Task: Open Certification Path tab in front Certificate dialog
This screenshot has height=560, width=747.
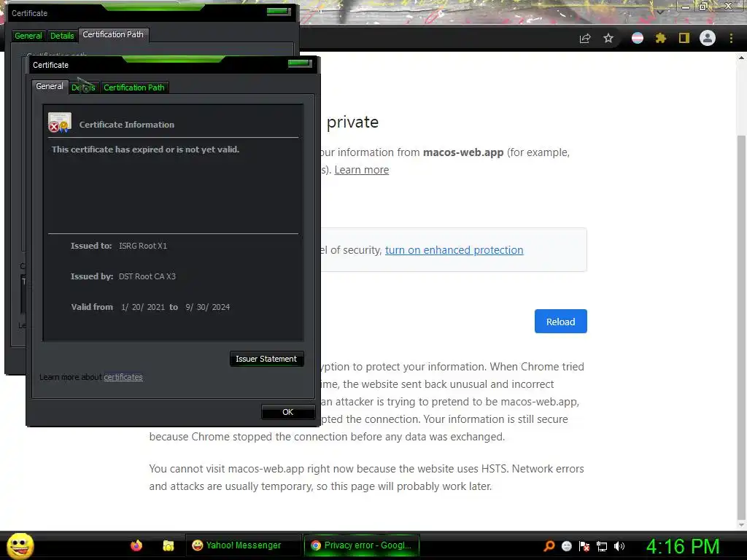Action: (134, 87)
